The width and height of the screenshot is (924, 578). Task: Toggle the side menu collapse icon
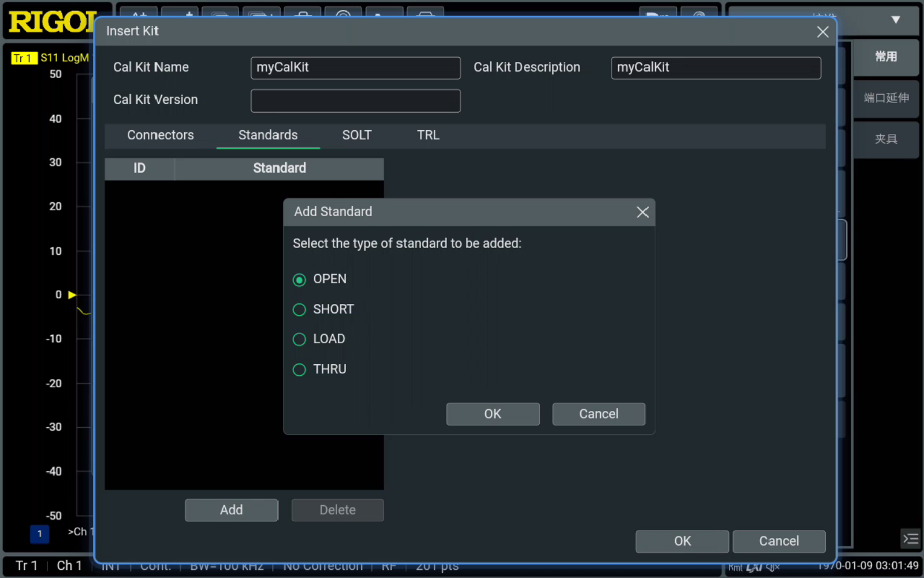tap(911, 539)
